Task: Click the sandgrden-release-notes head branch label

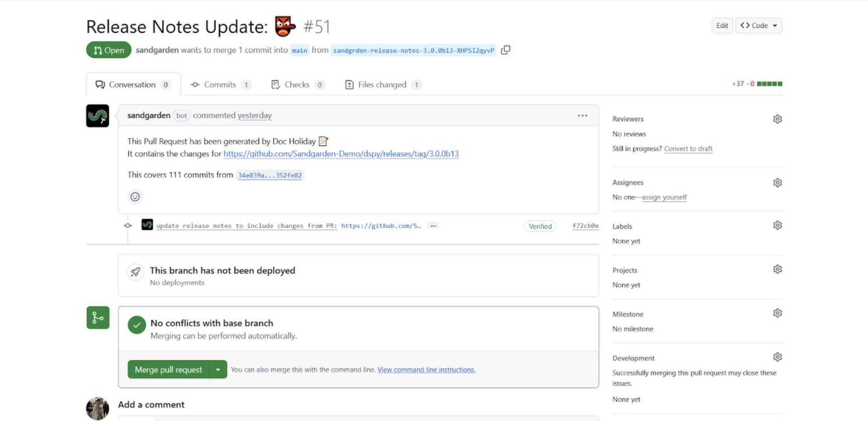Action: point(414,50)
